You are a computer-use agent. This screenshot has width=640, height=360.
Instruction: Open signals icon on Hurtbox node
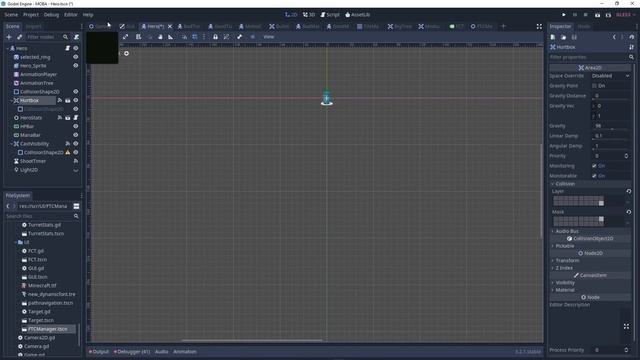pyautogui.click(x=60, y=100)
